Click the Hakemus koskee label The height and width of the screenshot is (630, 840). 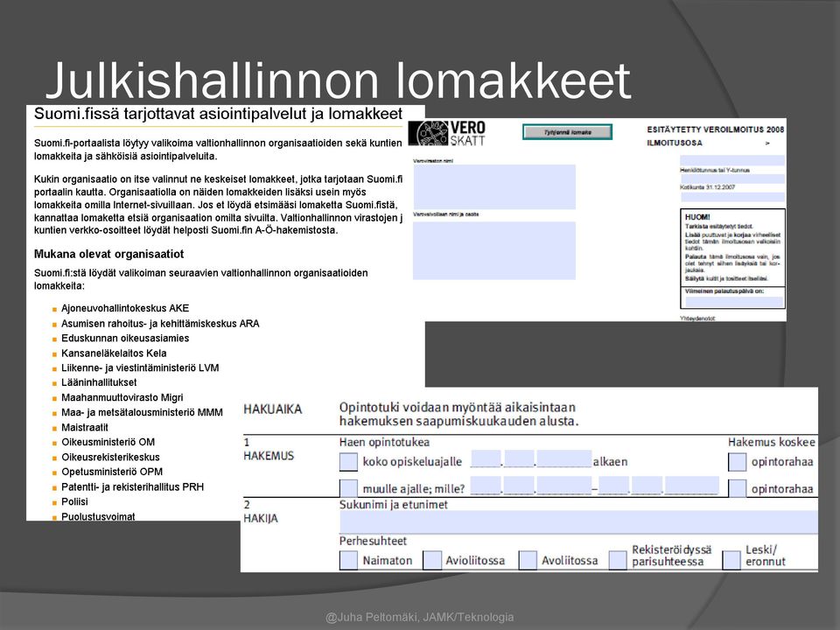pos(772,443)
